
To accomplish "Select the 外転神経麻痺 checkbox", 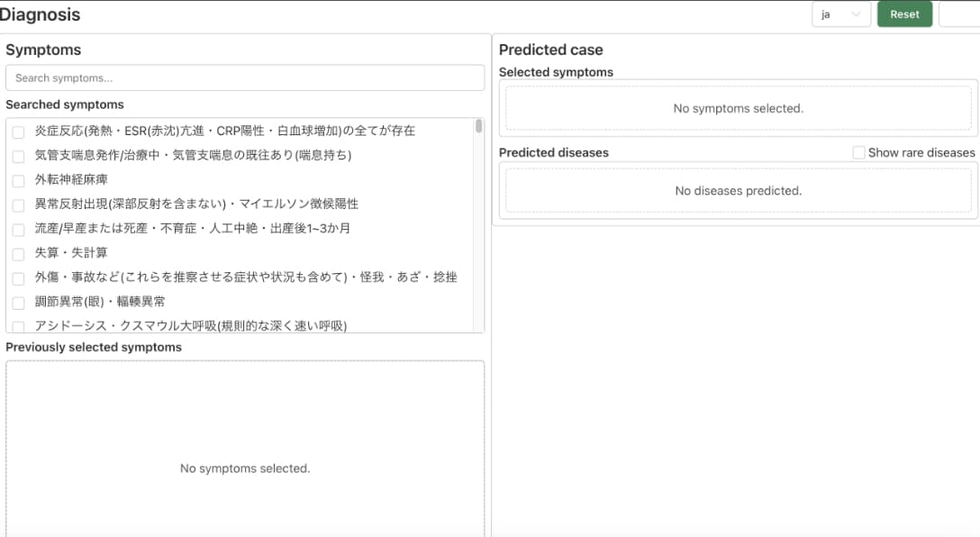I will (18, 180).
